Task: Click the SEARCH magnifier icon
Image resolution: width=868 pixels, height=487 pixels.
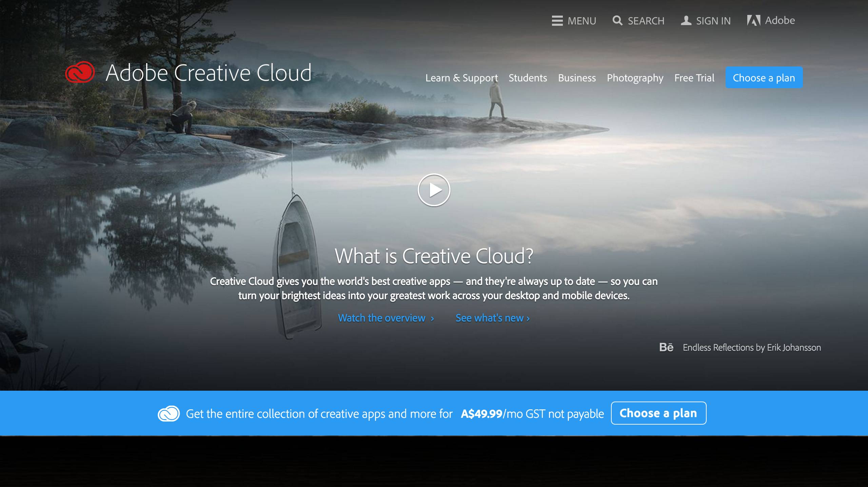Action: click(617, 21)
